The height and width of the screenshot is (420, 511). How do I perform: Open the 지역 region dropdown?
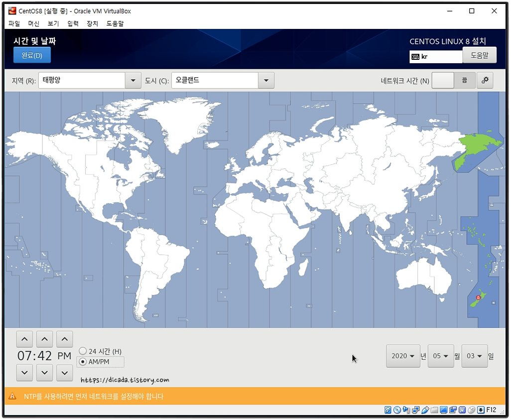133,80
